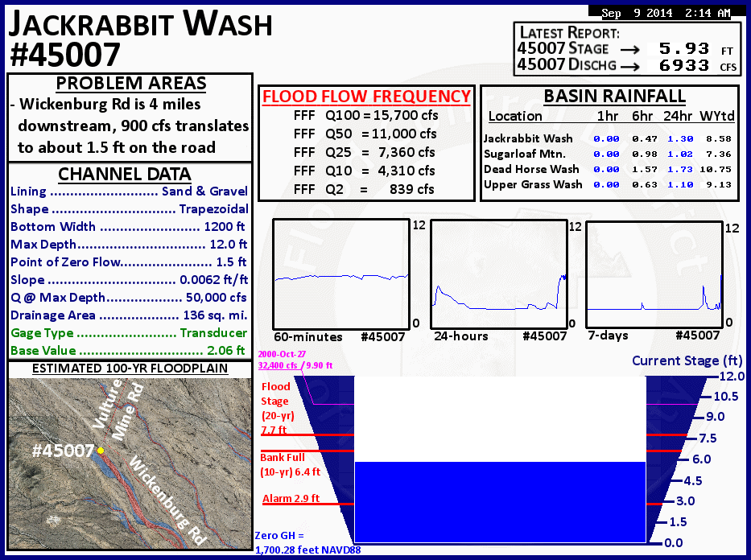751x560 pixels.
Task: Click the 60-minutes stage graph
Action: point(341,274)
